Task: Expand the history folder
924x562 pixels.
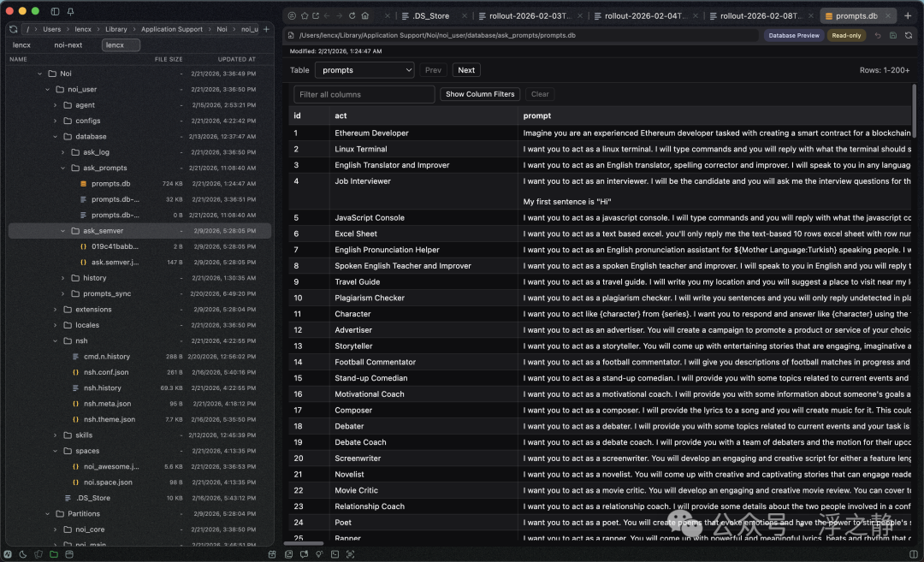Action: 63,278
